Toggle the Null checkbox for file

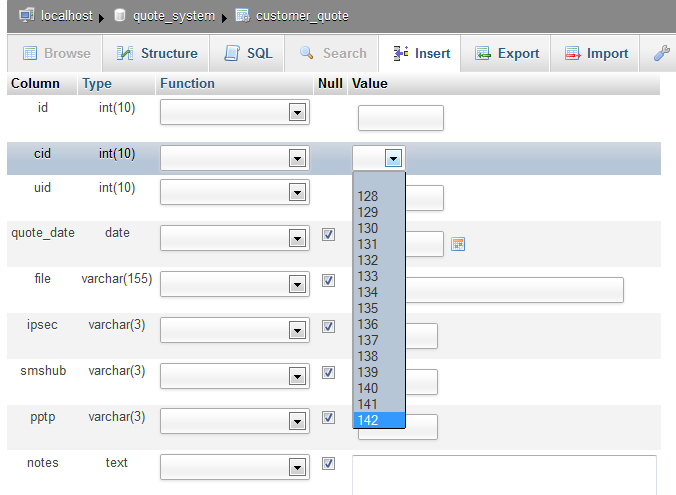click(x=329, y=281)
